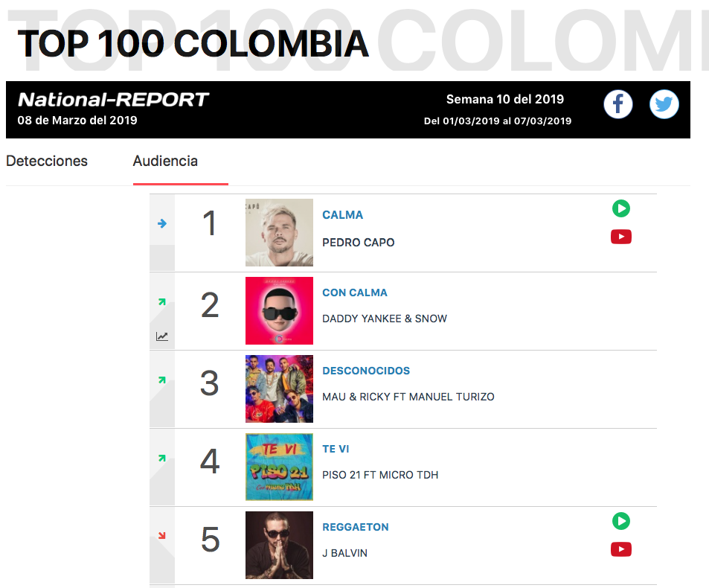Click the Piso 21 Te Vi cover art
The image size is (709, 588).
[x=279, y=467]
